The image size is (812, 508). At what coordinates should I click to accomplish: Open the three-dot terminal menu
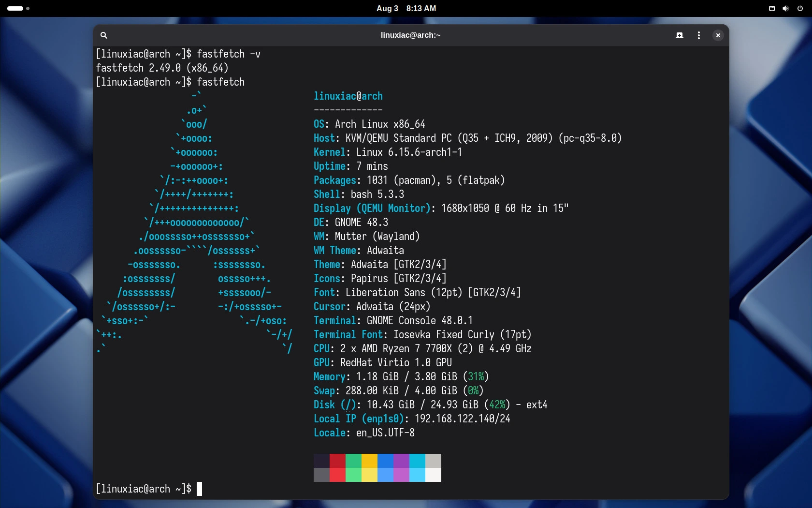[698, 35]
